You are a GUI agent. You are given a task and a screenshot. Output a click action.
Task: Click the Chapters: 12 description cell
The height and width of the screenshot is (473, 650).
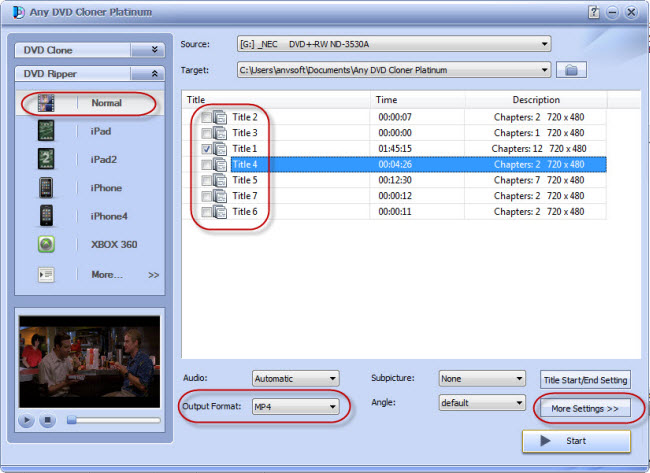coord(538,149)
